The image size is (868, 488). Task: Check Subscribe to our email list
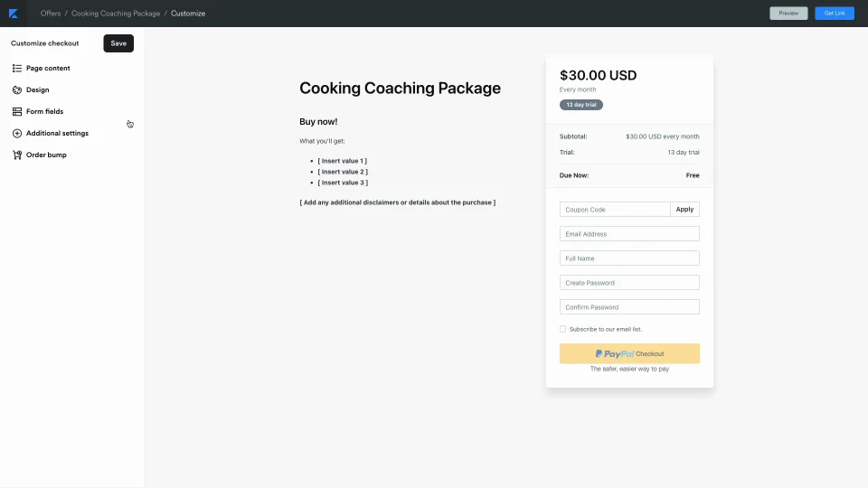click(x=563, y=329)
